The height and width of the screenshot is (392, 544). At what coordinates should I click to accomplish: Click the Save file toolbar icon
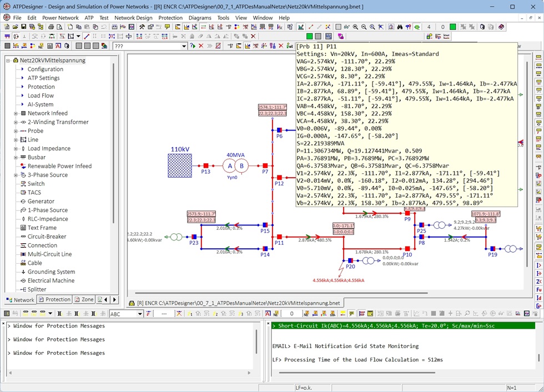click(x=24, y=27)
